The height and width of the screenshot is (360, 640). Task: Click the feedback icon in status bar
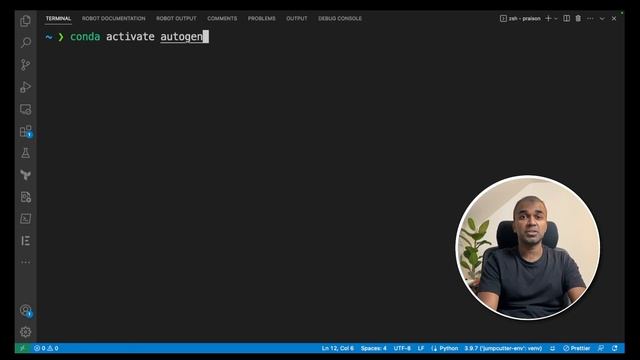[601, 348]
